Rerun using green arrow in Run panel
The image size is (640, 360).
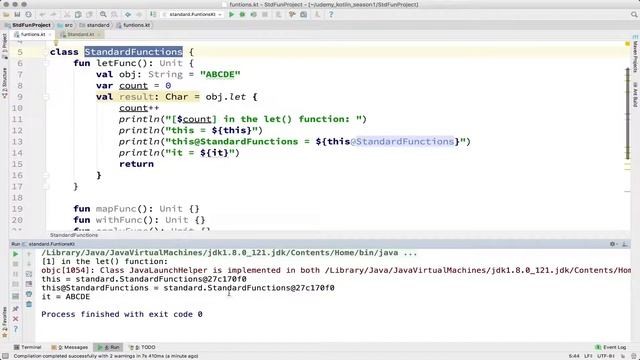click(16, 254)
